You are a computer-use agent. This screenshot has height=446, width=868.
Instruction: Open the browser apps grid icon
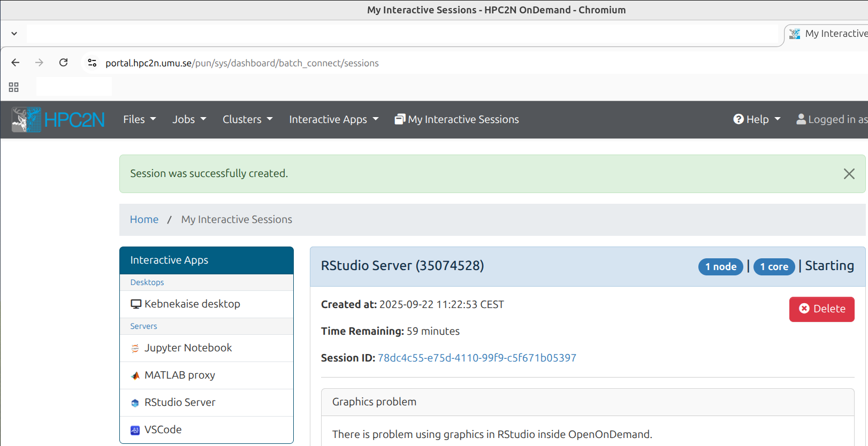point(14,87)
